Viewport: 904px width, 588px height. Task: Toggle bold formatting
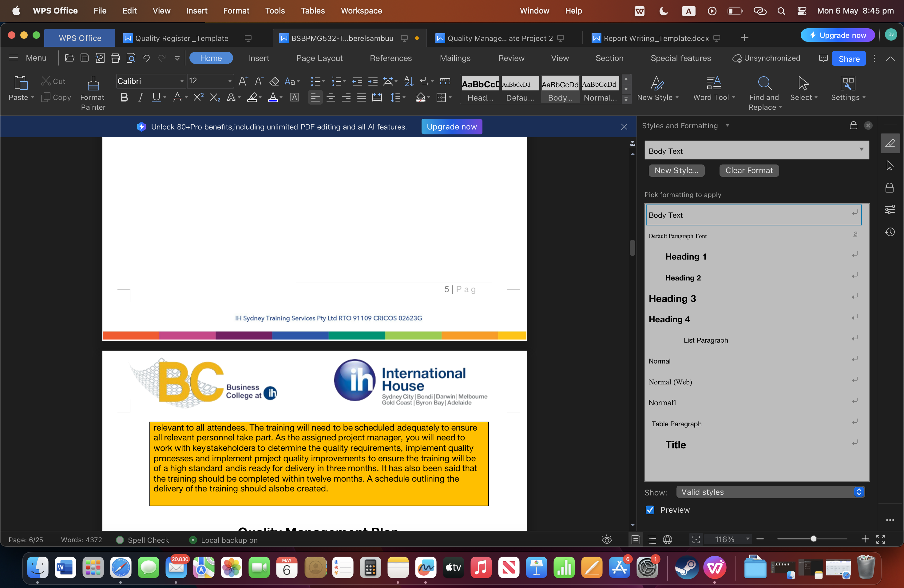pos(124,97)
